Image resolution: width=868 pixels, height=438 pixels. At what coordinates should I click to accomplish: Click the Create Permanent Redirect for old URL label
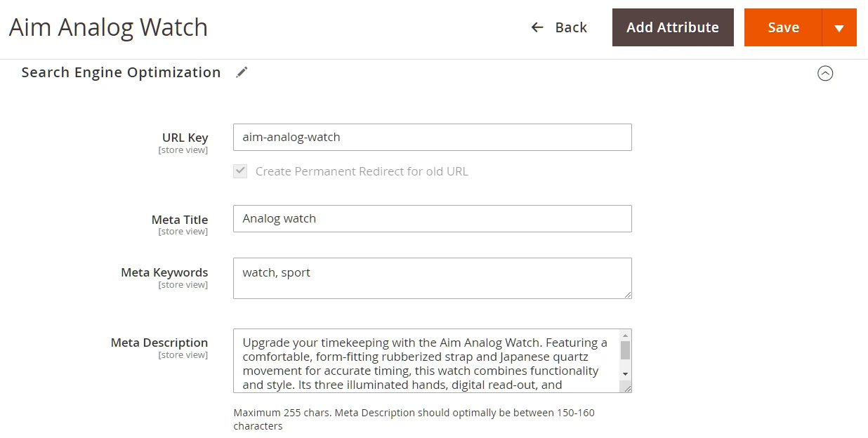361,171
